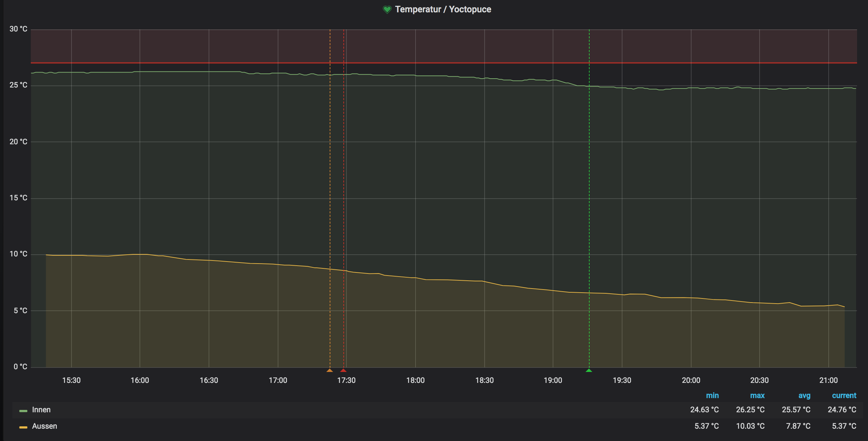The image size is (868, 441).
Task: Sort legend by avg column
Action: [x=804, y=396]
